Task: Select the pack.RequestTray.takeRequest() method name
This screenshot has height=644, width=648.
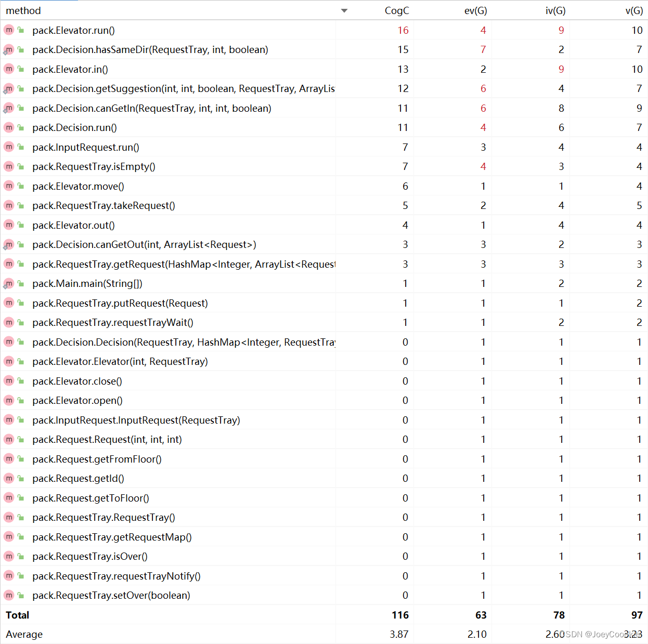Action: 103,206
